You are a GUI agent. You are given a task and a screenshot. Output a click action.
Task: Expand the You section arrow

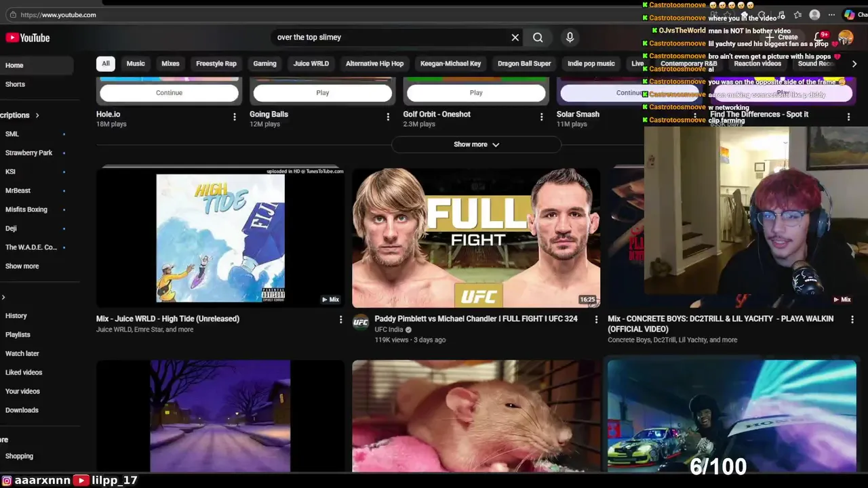coord(3,297)
